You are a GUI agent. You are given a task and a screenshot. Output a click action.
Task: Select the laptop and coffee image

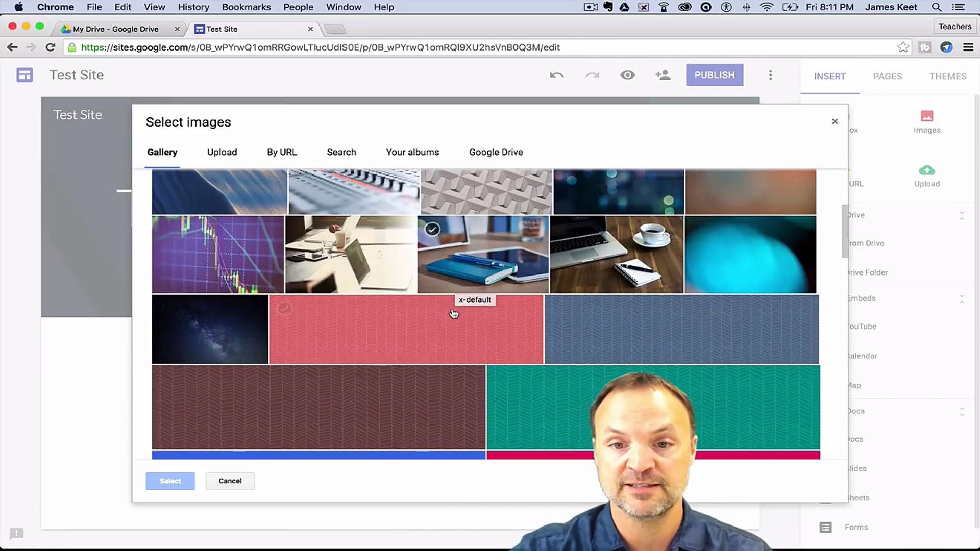pos(616,255)
